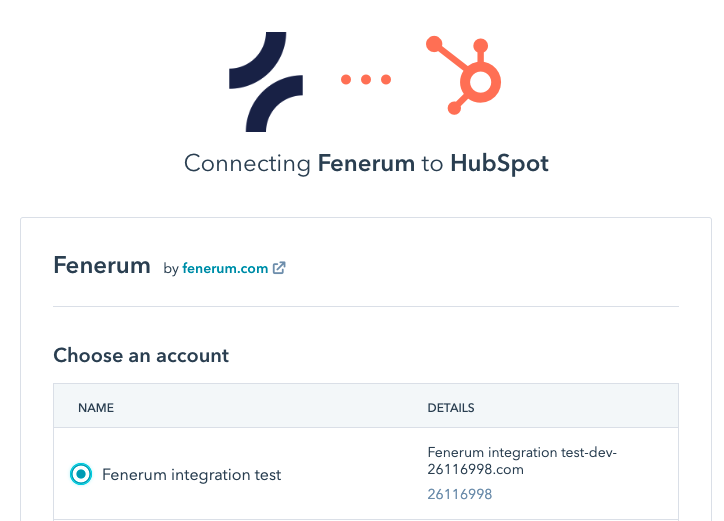The height and width of the screenshot is (521, 724).
Task: Click the account table header bar
Action: [x=366, y=406]
